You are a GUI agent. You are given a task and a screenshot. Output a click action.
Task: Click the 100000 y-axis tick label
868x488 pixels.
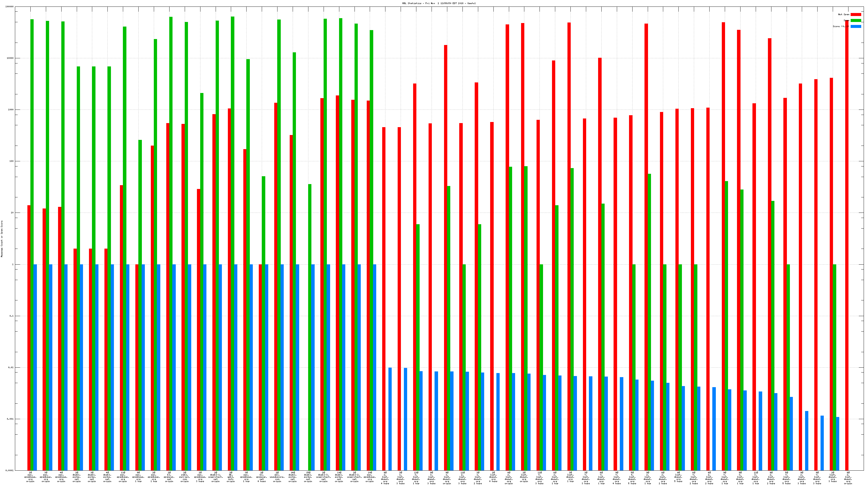pyautogui.click(x=10, y=7)
